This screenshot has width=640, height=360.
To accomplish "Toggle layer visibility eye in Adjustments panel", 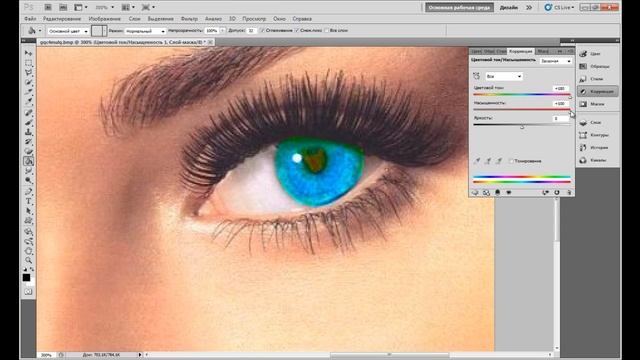I will pyautogui.click(x=509, y=192).
